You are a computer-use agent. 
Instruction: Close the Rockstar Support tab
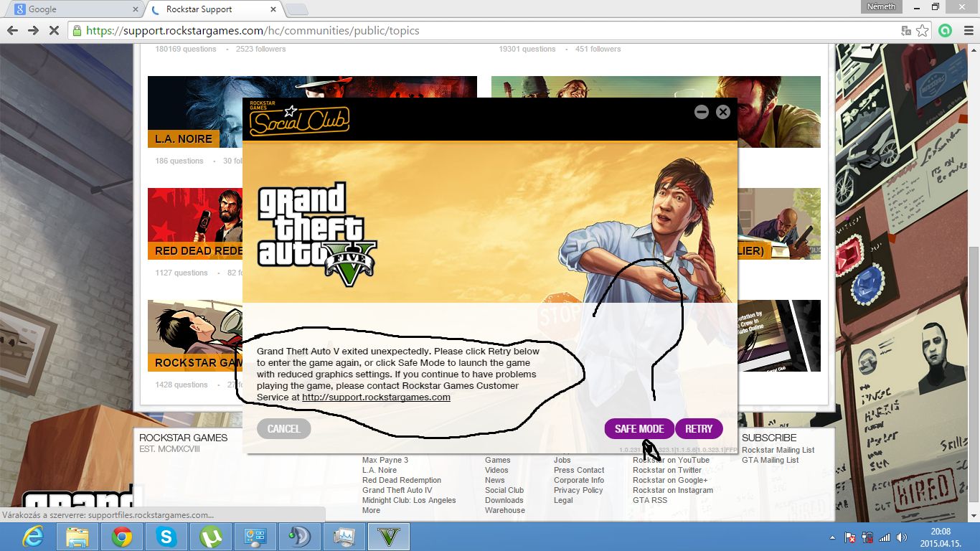coord(272,9)
